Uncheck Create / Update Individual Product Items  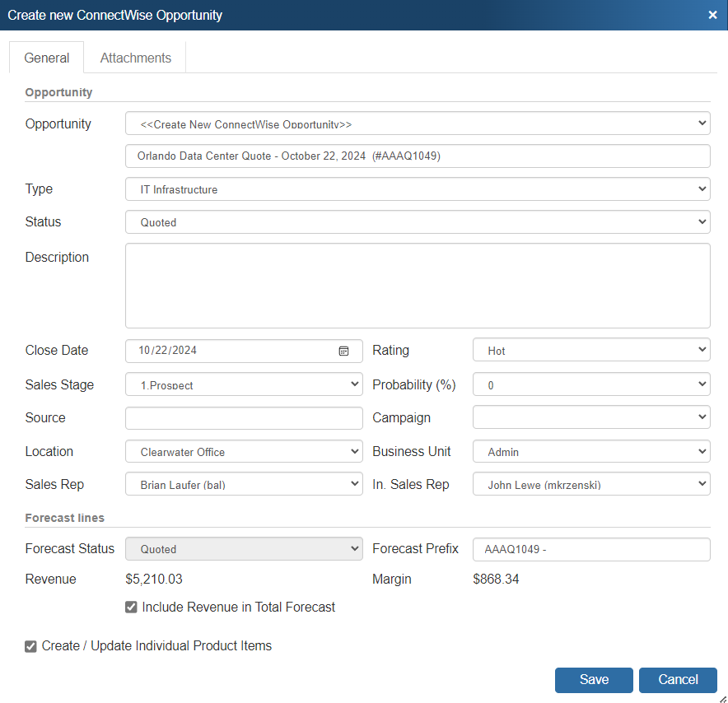click(30, 646)
